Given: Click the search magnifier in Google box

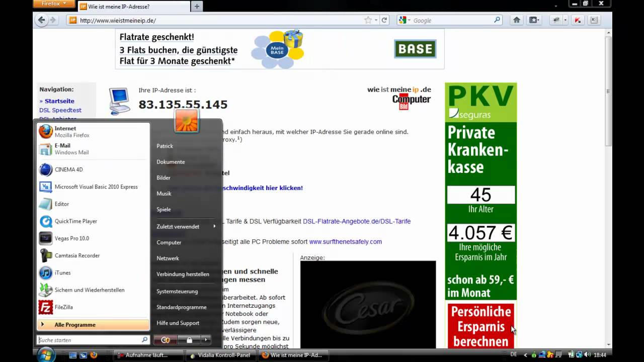Looking at the screenshot, I should (x=497, y=20).
